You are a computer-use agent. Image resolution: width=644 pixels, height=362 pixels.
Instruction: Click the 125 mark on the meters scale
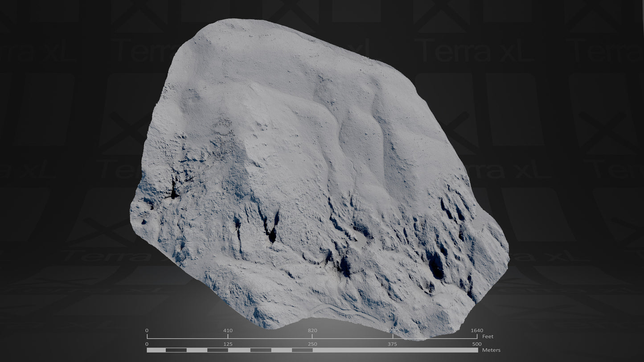click(x=228, y=344)
